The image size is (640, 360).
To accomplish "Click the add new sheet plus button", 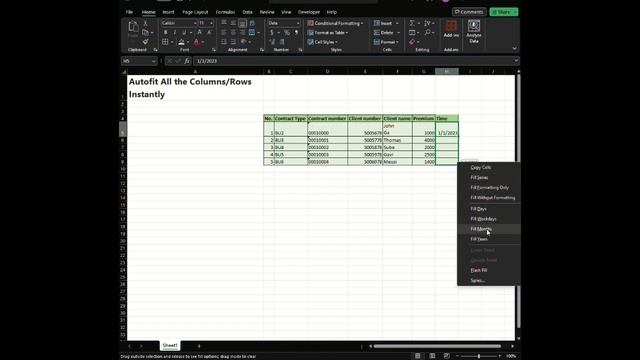I will tap(199, 346).
